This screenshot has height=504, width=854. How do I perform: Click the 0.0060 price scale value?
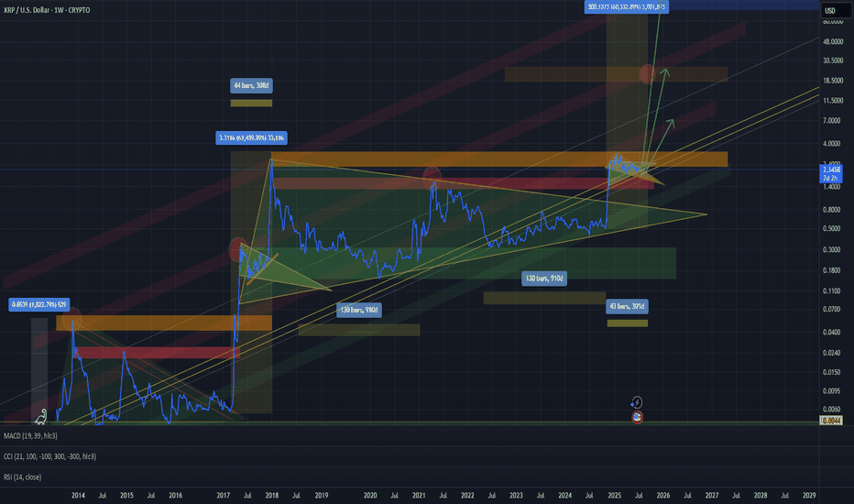pos(832,410)
